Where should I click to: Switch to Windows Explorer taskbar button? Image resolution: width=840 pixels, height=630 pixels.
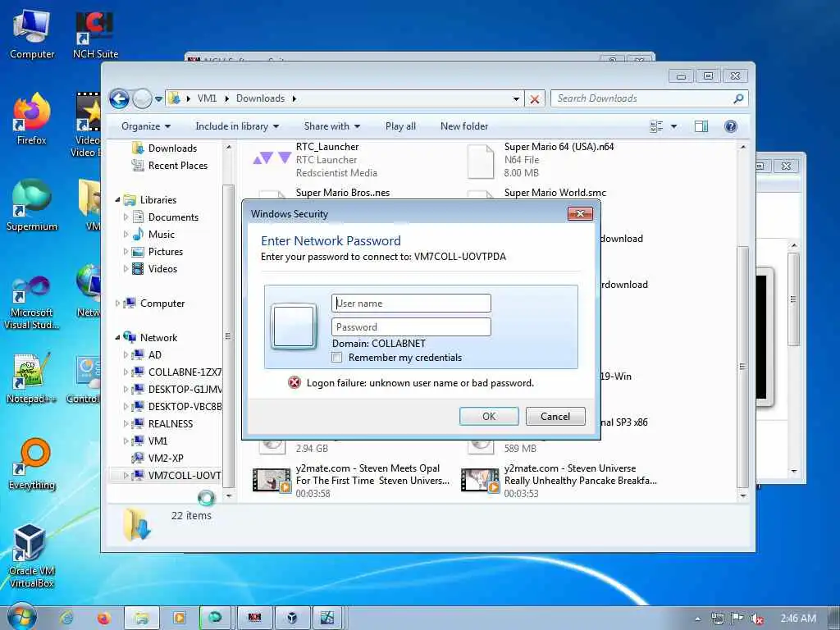click(x=141, y=619)
